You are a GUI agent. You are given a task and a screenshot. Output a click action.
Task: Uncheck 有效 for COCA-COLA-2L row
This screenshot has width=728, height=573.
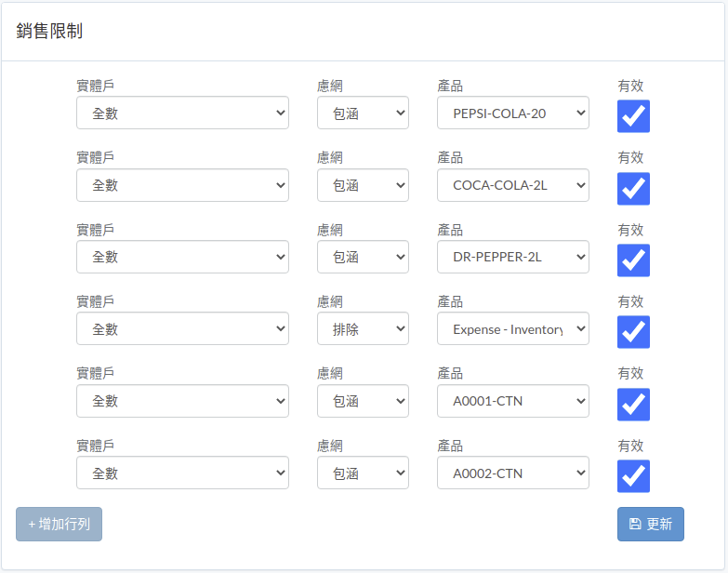(x=633, y=189)
